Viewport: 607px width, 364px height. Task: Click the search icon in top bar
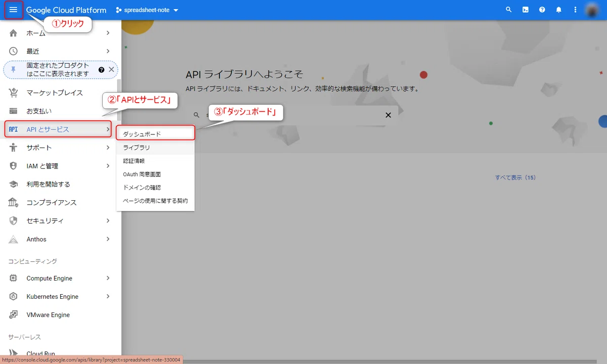[x=509, y=10]
